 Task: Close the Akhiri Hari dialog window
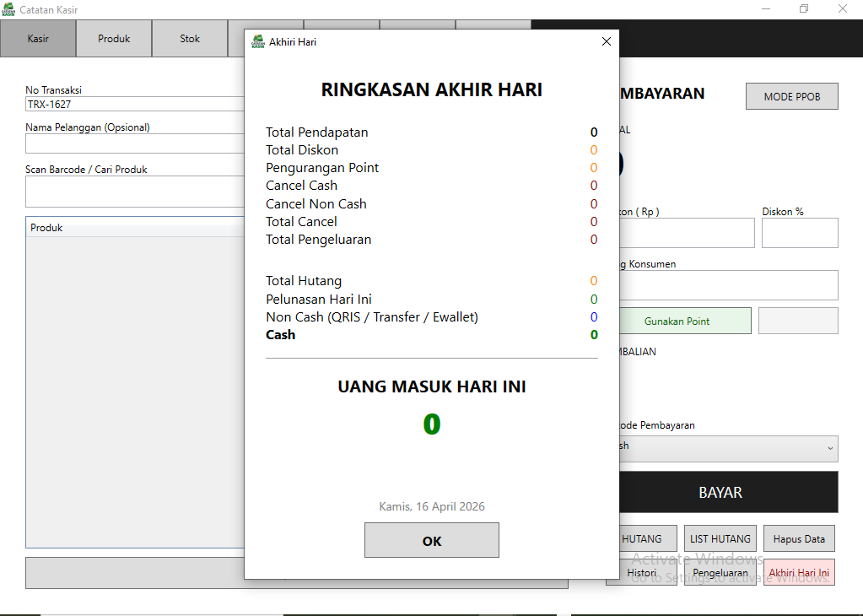[x=606, y=41]
